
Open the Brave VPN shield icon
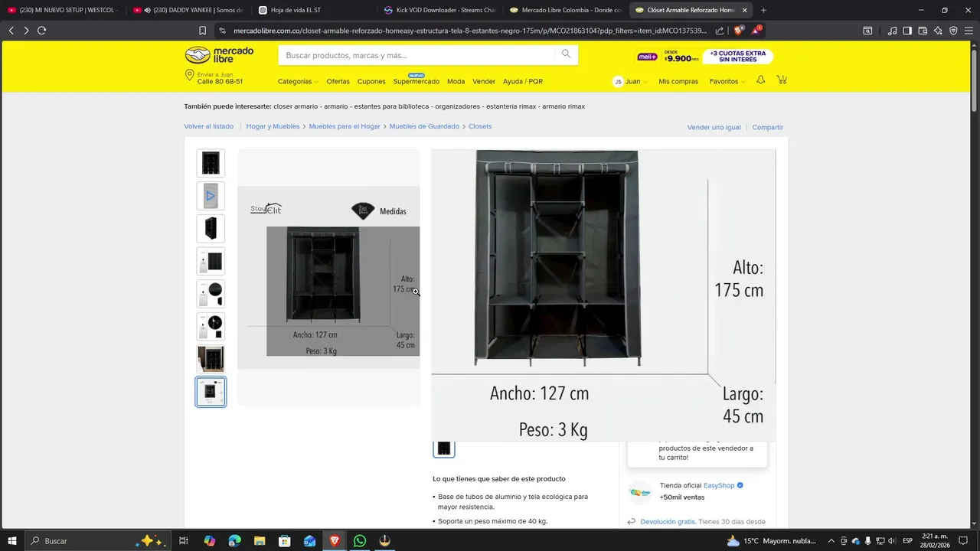pyautogui.click(x=953, y=31)
